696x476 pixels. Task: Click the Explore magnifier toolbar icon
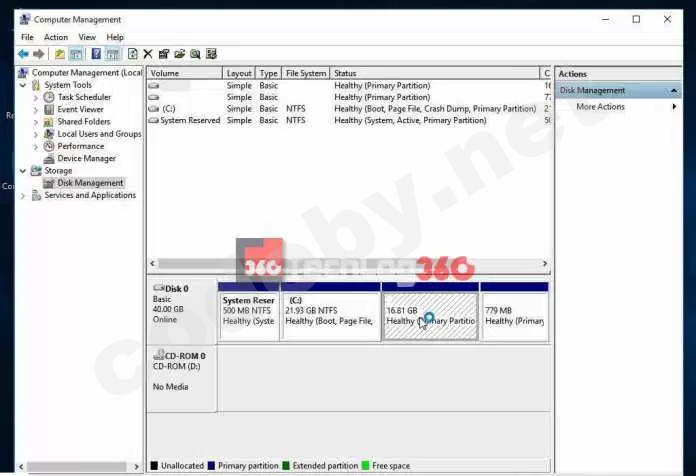[195, 54]
